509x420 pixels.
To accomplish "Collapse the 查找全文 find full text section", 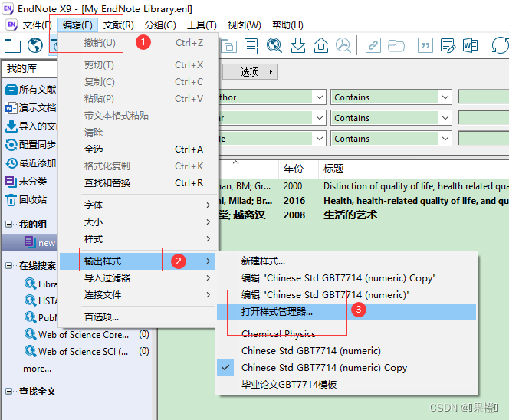I will [8, 391].
